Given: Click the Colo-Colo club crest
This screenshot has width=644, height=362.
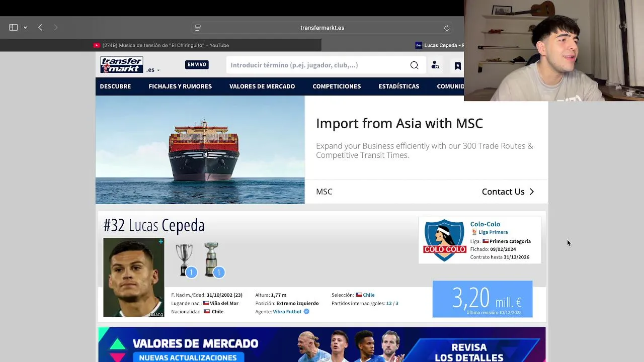Looking at the screenshot, I should tap(444, 240).
